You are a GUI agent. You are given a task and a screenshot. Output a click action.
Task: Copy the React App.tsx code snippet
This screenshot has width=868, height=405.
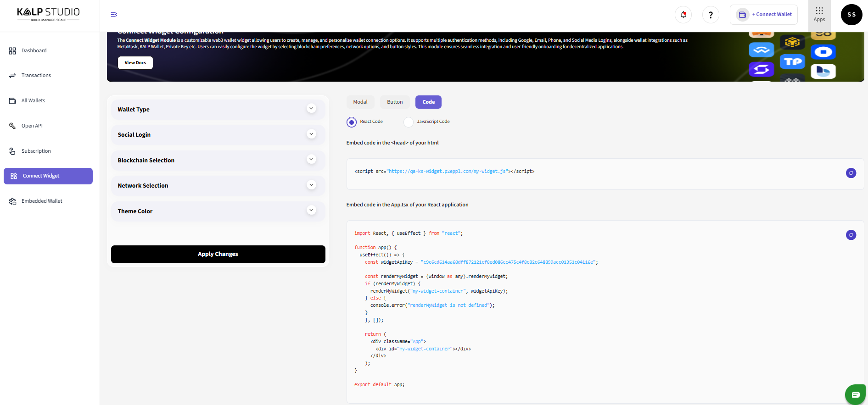click(851, 235)
